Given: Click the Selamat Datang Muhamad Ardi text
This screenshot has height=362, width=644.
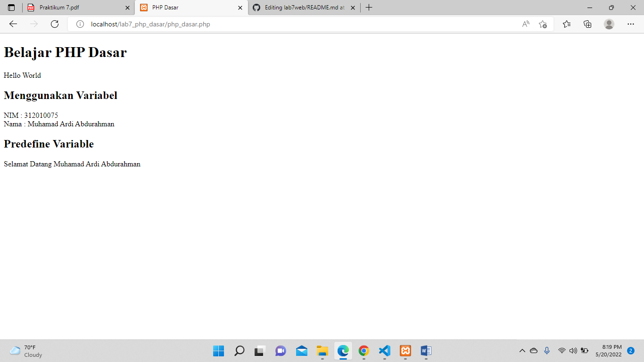Looking at the screenshot, I should tap(72, 164).
